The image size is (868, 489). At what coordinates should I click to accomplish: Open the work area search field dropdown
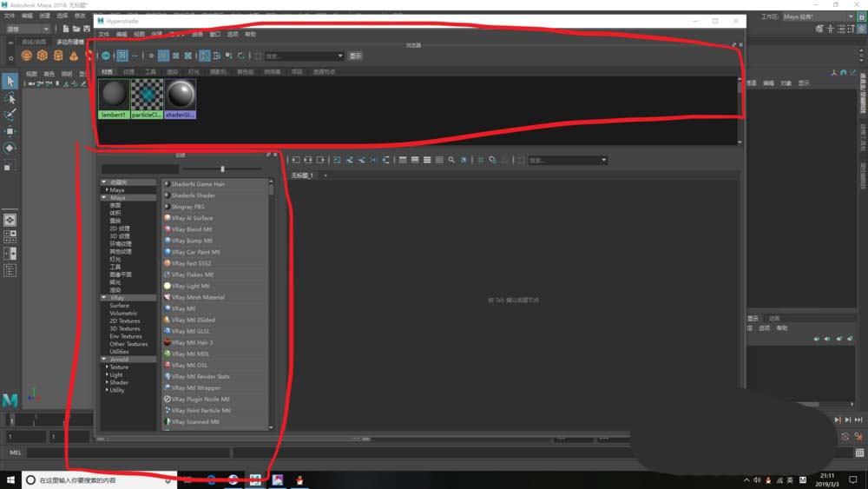point(603,160)
